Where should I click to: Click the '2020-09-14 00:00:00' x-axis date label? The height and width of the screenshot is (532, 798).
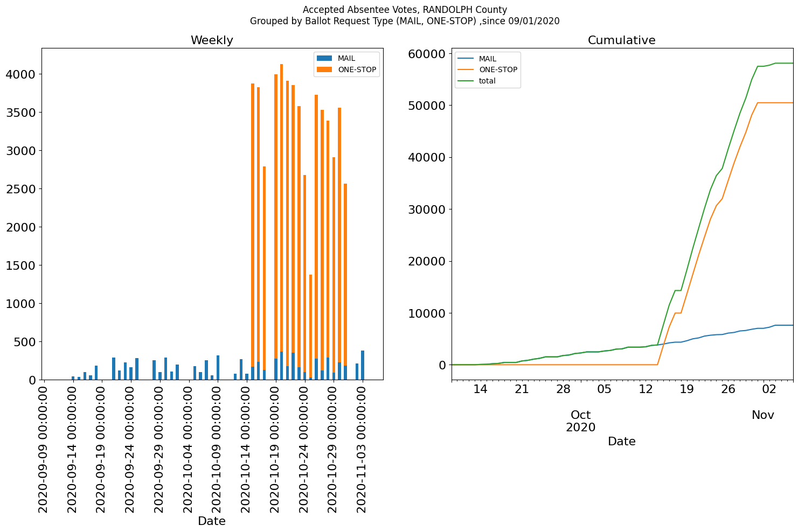pos(73,449)
